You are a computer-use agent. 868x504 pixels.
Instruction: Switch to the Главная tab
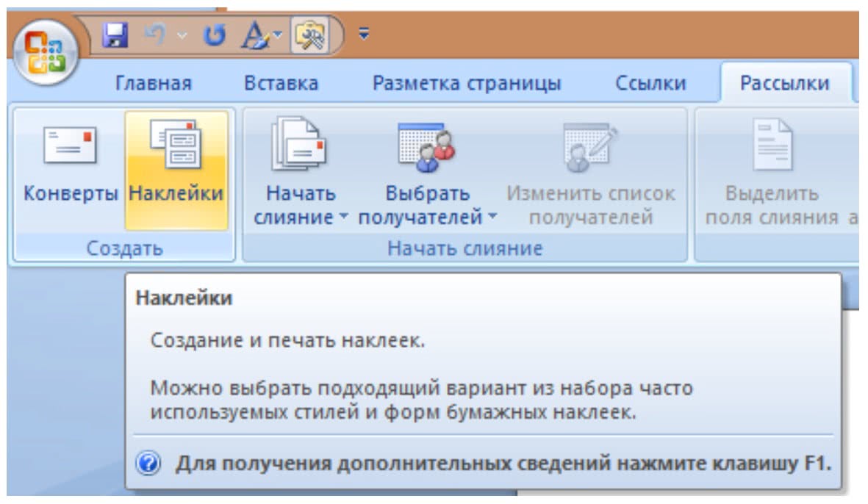pyautogui.click(x=154, y=84)
